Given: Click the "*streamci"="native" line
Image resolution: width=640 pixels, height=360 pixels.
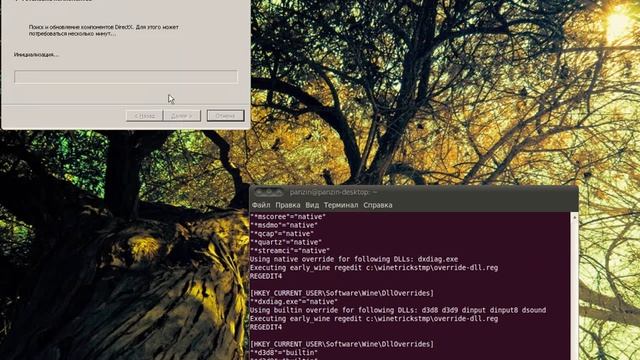Looking at the screenshot, I should pyautogui.click(x=290, y=251).
